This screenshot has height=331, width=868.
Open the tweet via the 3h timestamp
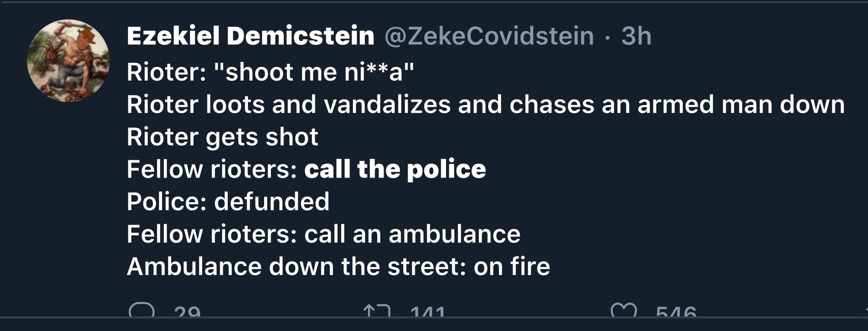(x=636, y=36)
